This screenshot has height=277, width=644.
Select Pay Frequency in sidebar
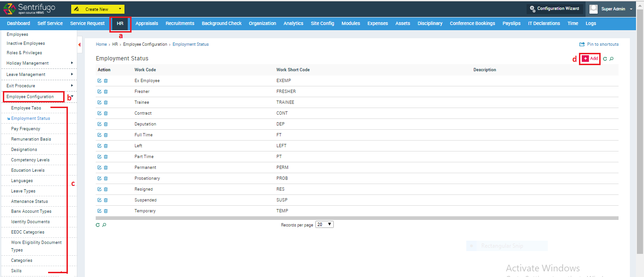26,129
